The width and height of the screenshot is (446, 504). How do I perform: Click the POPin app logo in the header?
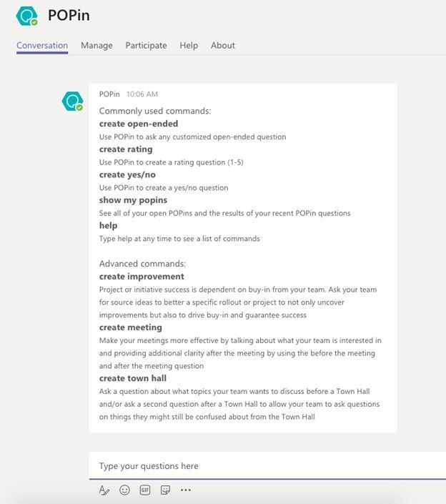click(x=27, y=16)
